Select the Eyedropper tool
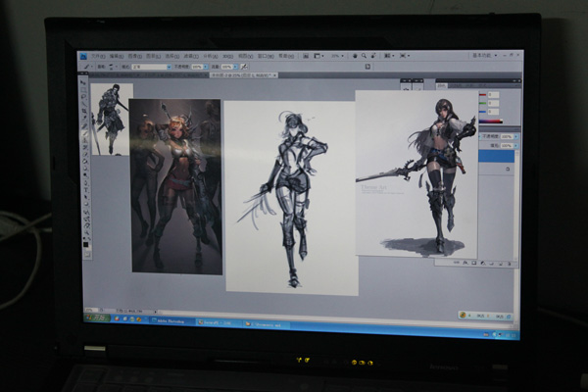Viewport: 588px width, 392px height. [x=84, y=119]
